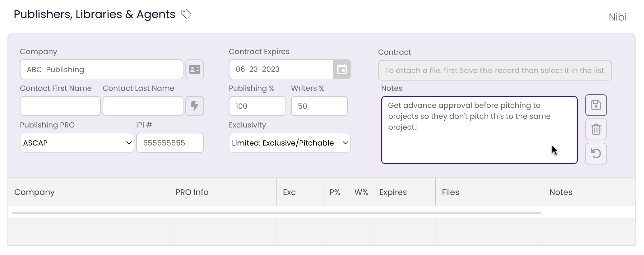Open the contact card icon next to Company
This screenshot has height=255, width=644.
coord(195,69)
